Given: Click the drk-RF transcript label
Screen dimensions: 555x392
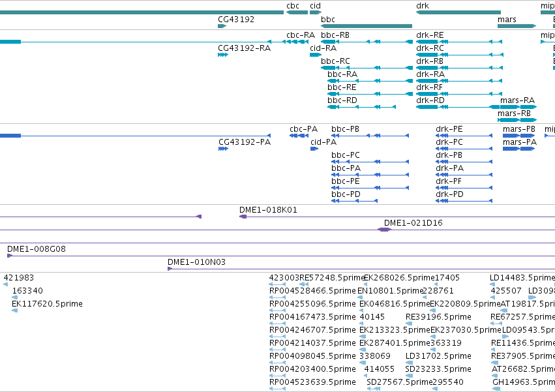Looking at the screenshot, I should [429, 87].
